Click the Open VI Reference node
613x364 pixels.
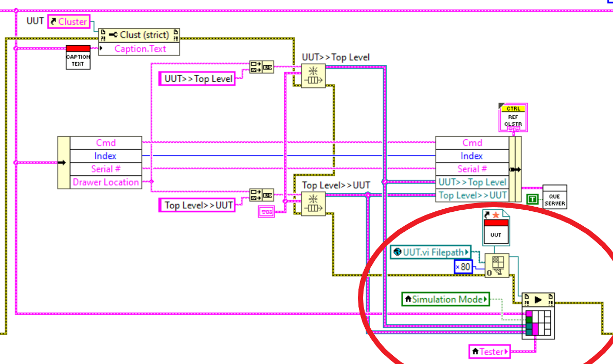[498, 266]
